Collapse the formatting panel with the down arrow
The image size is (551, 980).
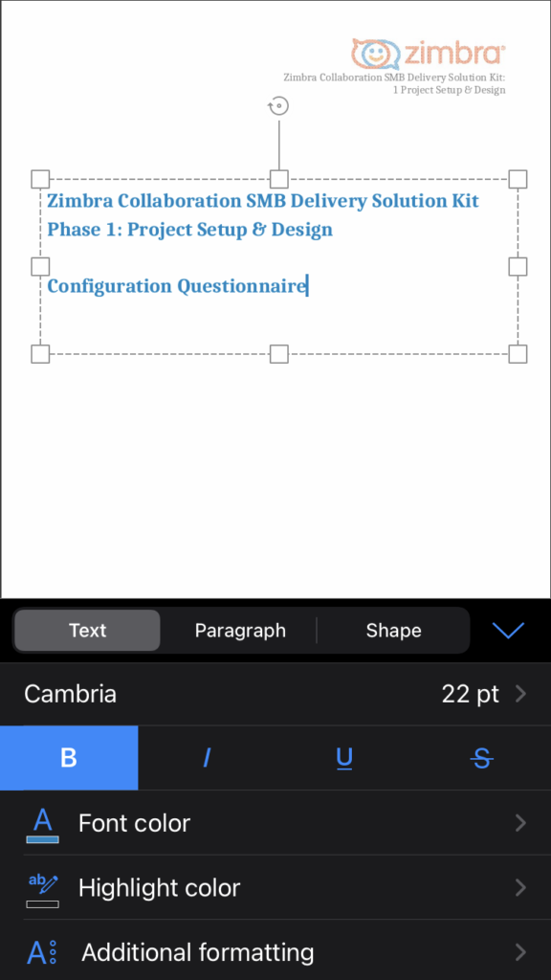(508, 630)
